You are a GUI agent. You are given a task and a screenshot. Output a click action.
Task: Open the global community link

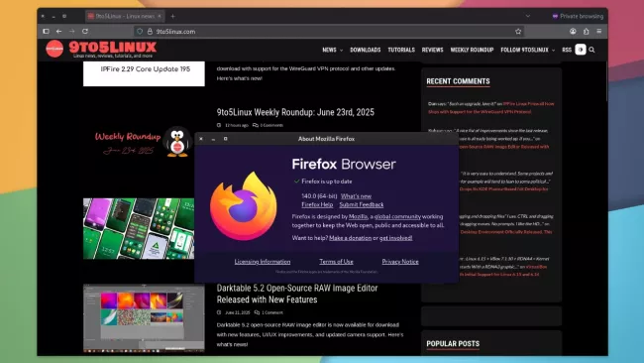click(397, 216)
